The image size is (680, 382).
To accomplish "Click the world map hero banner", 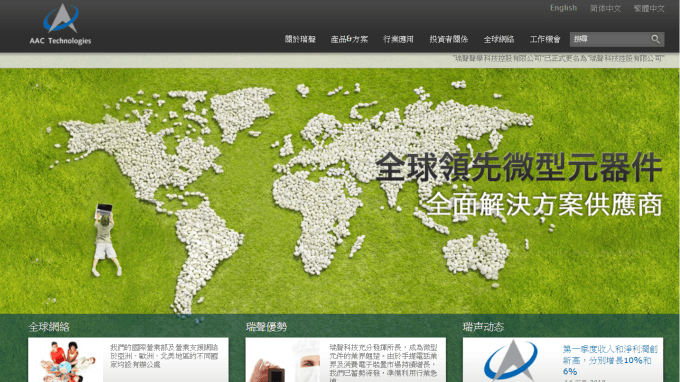I will pyautogui.click(x=340, y=191).
